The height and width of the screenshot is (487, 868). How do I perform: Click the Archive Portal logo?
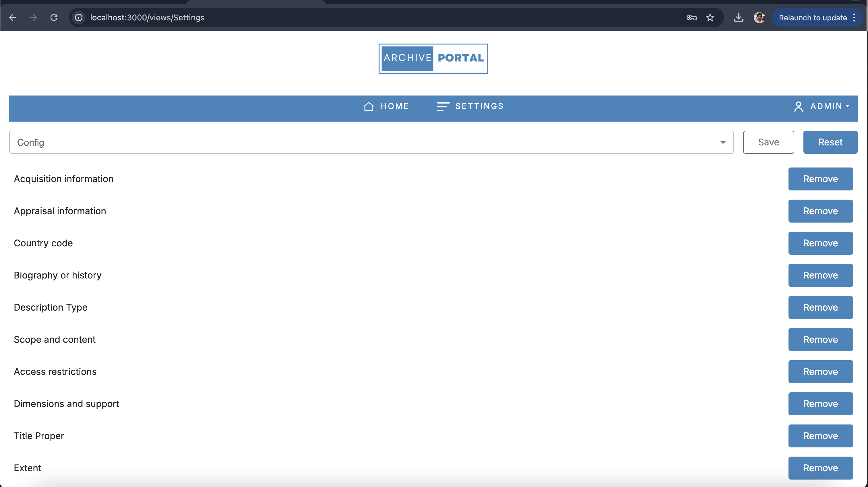(x=433, y=58)
